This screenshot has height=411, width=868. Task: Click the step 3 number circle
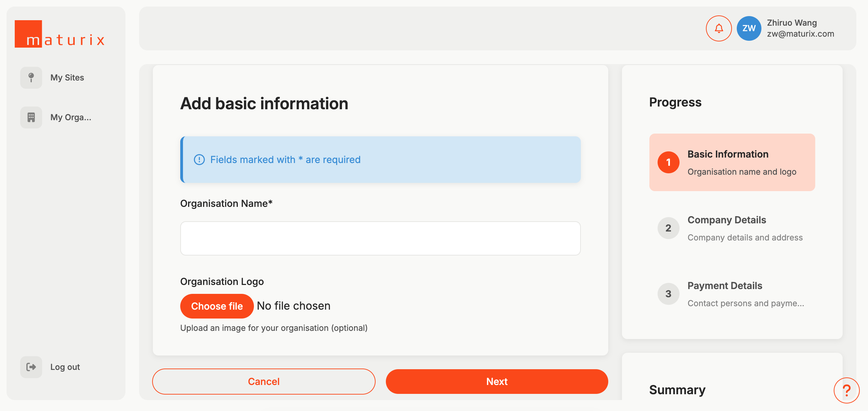pos(668,294)
